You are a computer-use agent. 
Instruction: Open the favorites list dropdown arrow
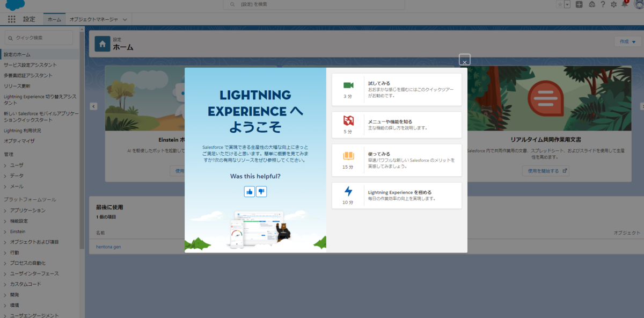coord(567,4)
